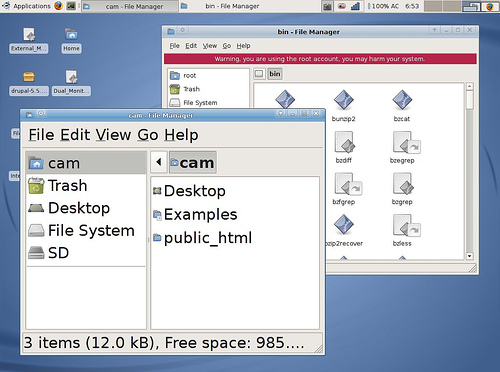The height and width of the screenshot is (372, 500).
Task: Click the bin window vertical scrollbar thumb
Action: (470, 100)
